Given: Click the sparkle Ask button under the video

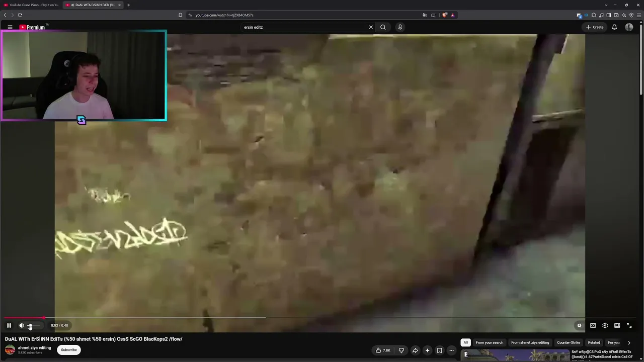Looking at the screenshot, I should pyautogui.click(x=427, y=350).
